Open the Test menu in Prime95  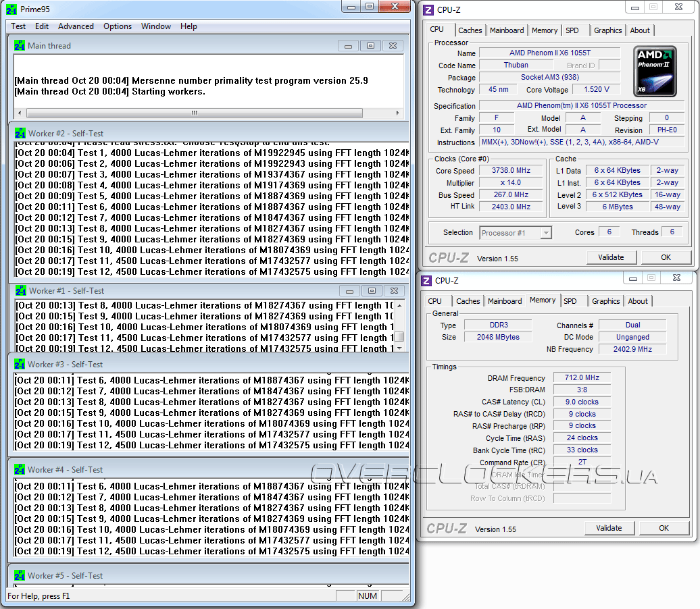pos(18,26)
